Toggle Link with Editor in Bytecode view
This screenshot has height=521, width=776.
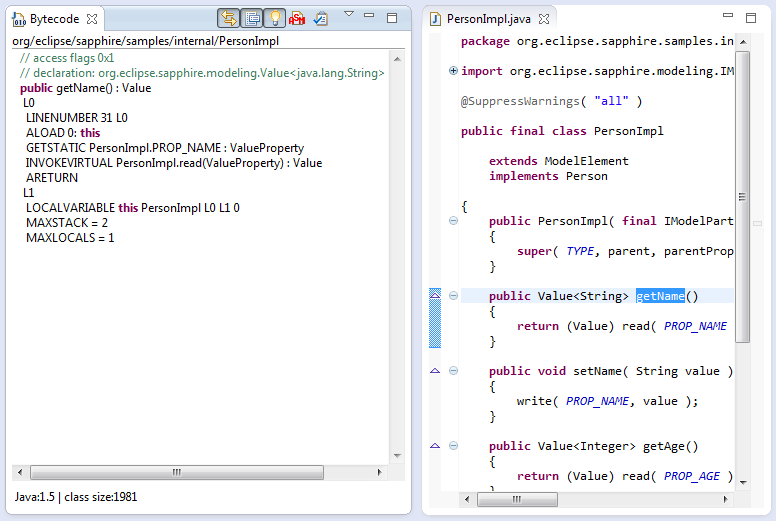(x=228, y=18)
